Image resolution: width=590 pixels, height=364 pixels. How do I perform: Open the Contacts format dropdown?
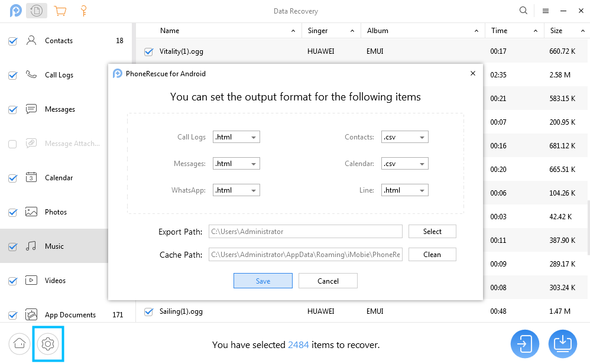(x=405, y=137)
